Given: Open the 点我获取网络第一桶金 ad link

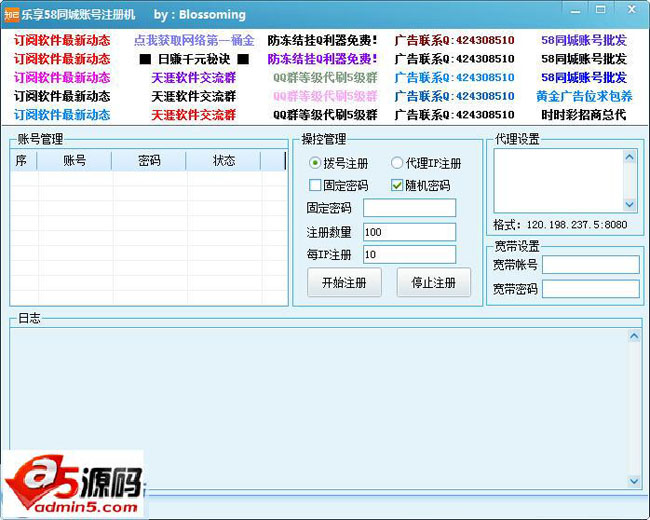Looking at the screenshot, I should click(194, 40).
